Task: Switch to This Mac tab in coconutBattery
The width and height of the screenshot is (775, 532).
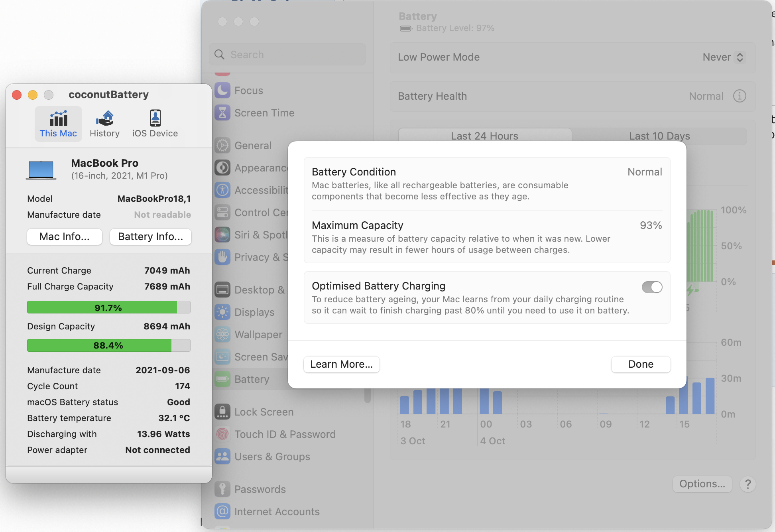Action: (x=58, y=122)
